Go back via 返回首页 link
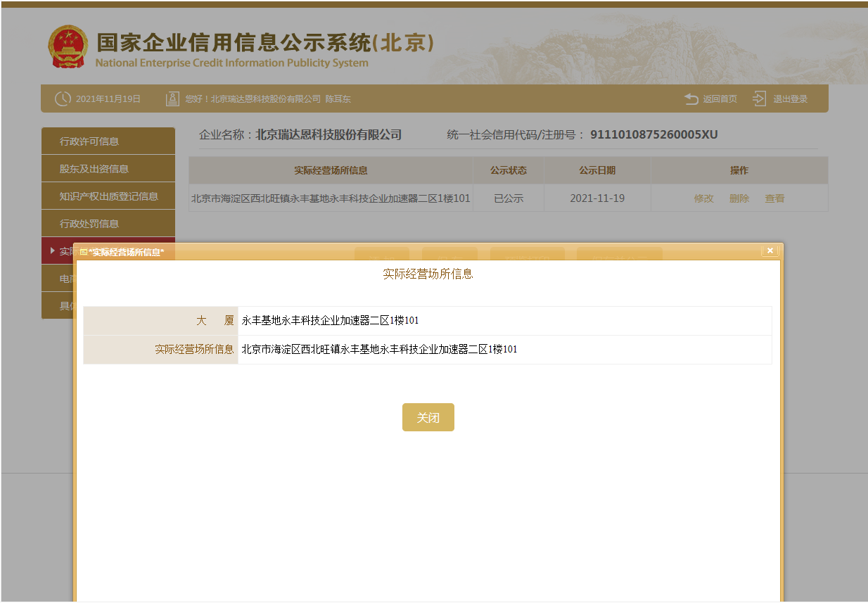This screenshot has width=868, height=603. point(720,99)
